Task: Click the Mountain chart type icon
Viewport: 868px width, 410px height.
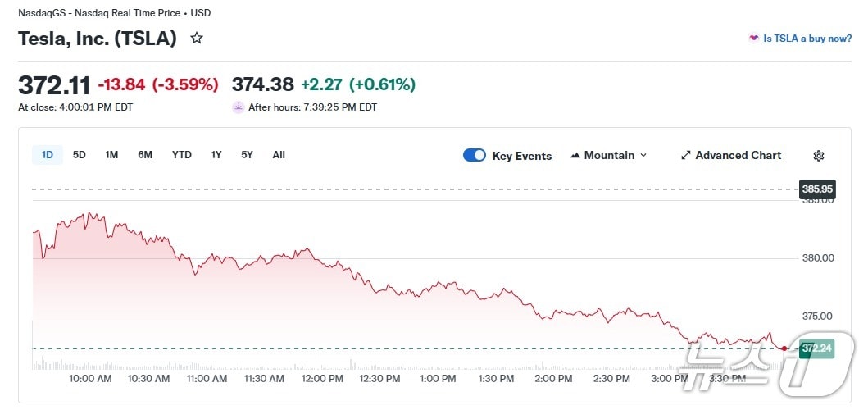Action: (575, 155)
